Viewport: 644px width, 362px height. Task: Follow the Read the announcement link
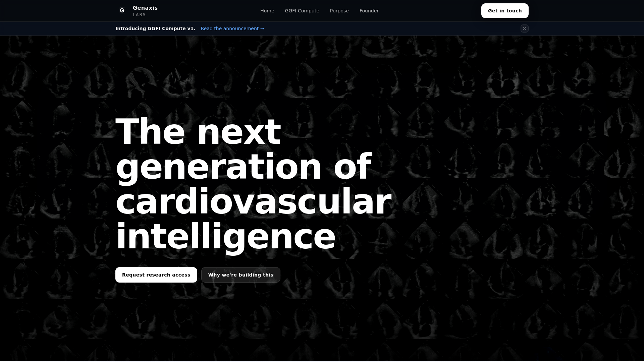(x=229, y=28)
